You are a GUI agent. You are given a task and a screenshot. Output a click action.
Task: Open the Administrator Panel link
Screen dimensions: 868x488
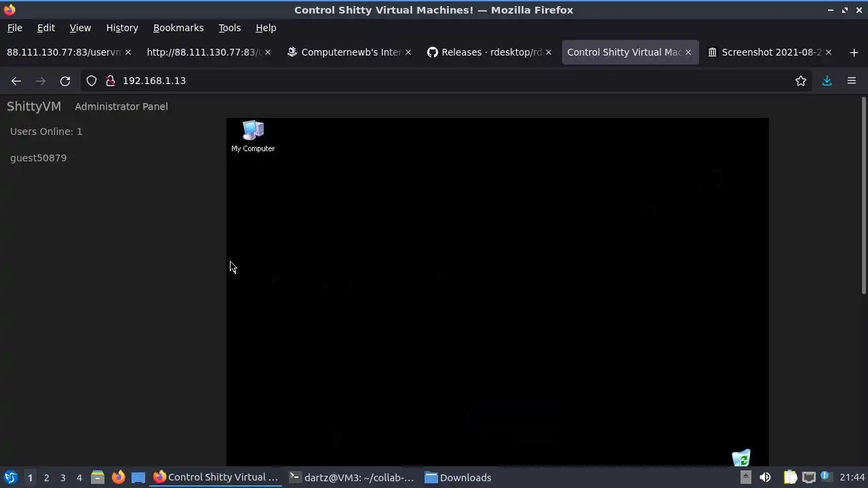click(121, 106)
